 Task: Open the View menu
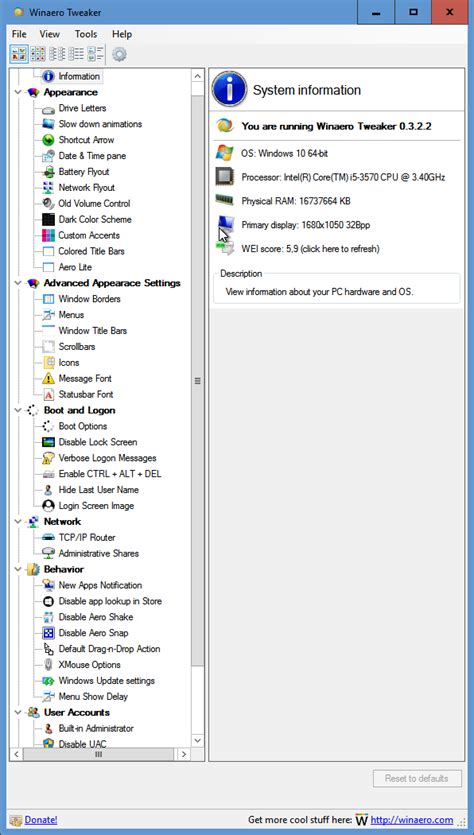click(x=50, y=34)
